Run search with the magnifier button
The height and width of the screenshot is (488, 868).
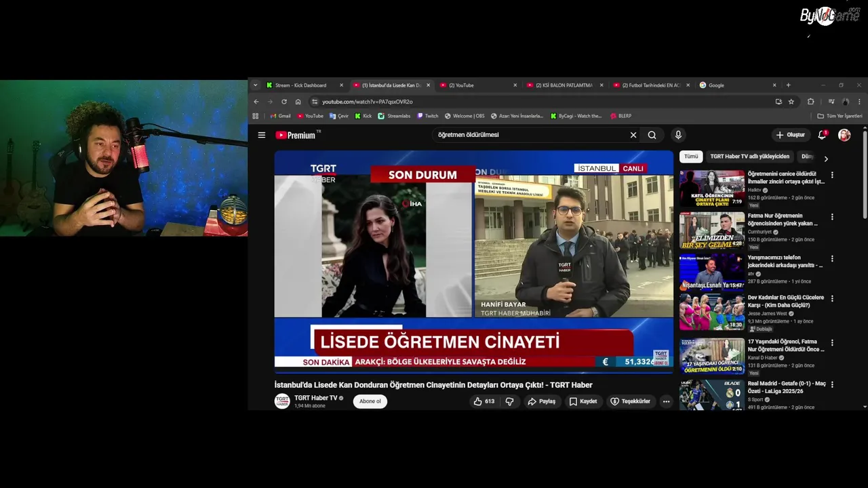point(652,135)
